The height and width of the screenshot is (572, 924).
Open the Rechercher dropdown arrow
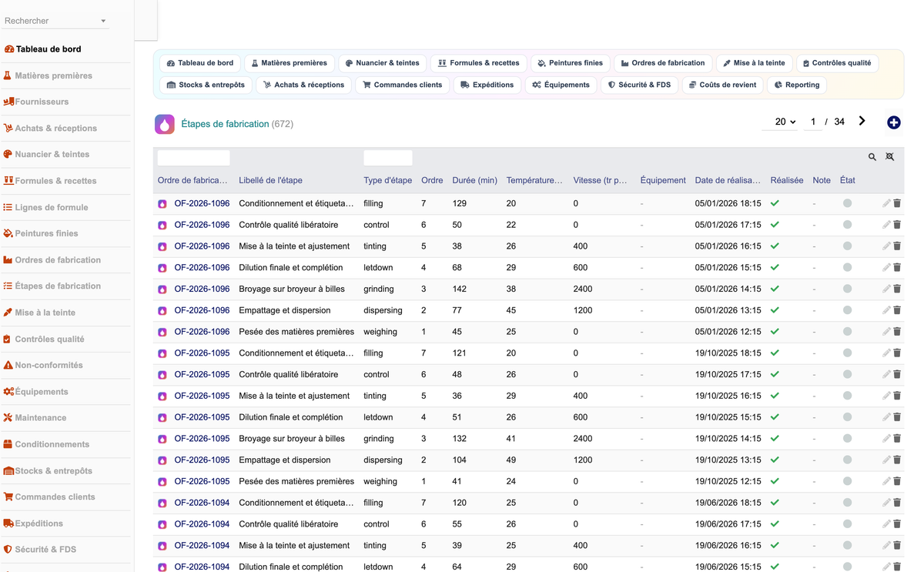[103, 22]
